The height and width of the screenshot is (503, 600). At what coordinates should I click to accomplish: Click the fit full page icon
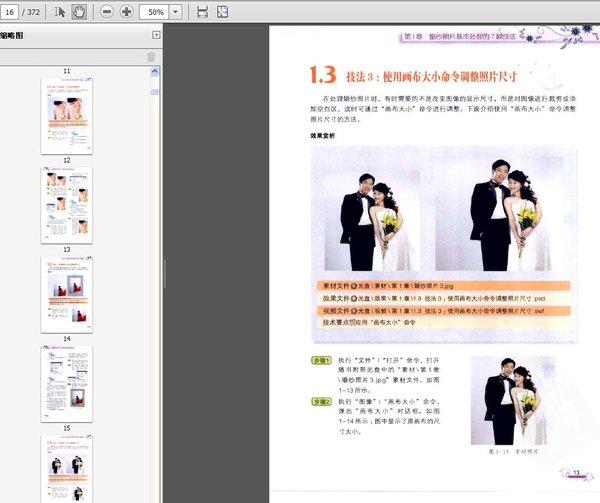(x=222, y=12)
